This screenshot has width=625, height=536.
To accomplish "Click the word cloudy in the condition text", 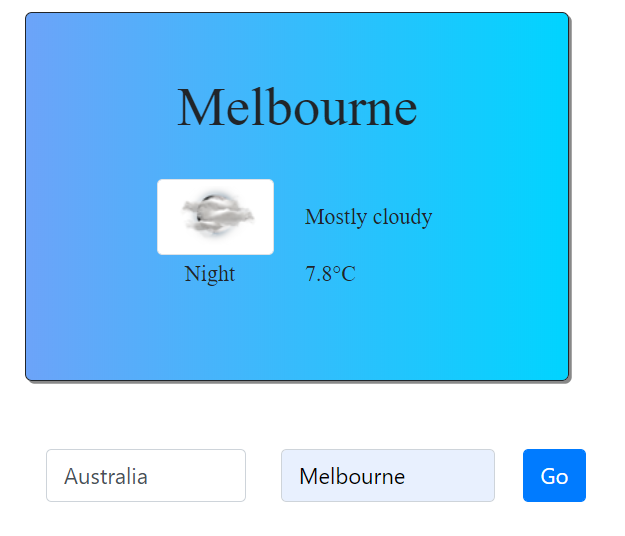I will pyautogui.click(x=403, y=217).
